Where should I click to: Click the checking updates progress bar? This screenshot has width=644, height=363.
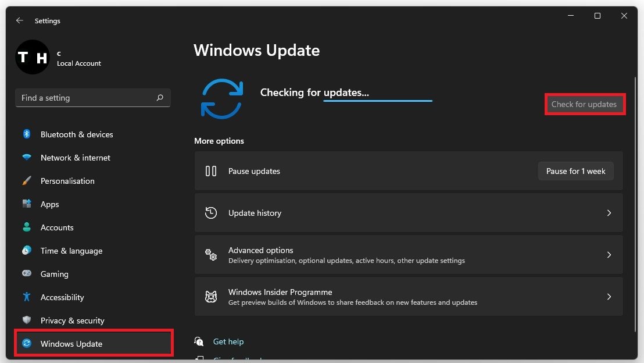(378, 101)
